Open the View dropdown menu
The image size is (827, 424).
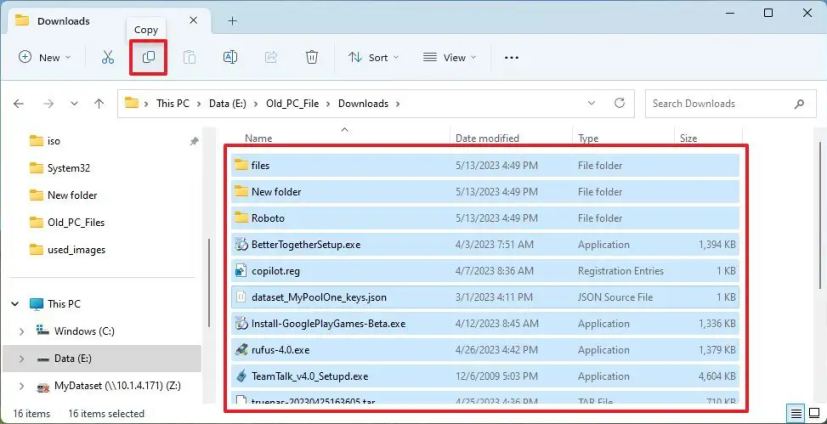tap(450, 57)
